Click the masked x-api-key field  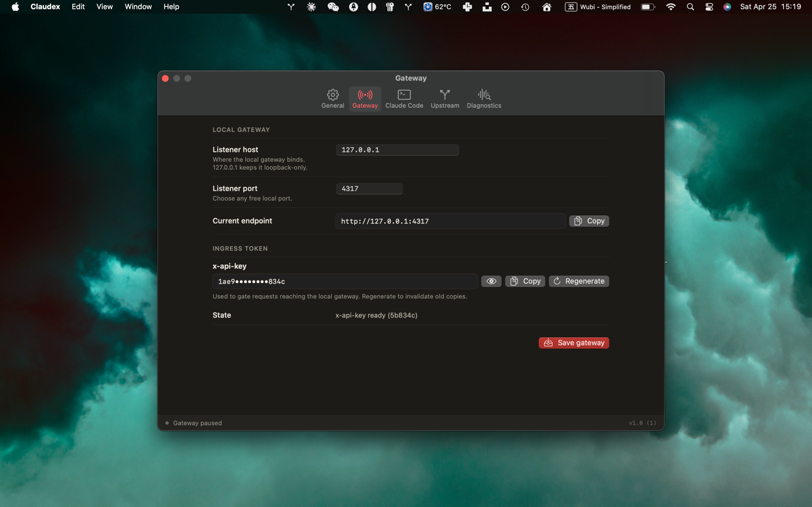click(345, 281)
